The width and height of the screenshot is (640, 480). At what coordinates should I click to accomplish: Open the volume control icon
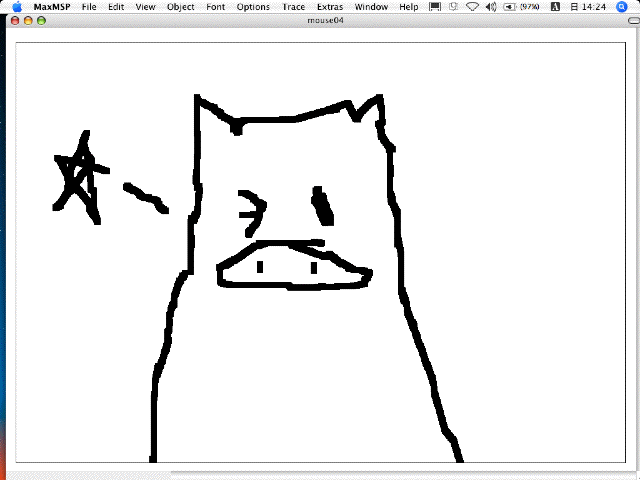pos(491,7)
